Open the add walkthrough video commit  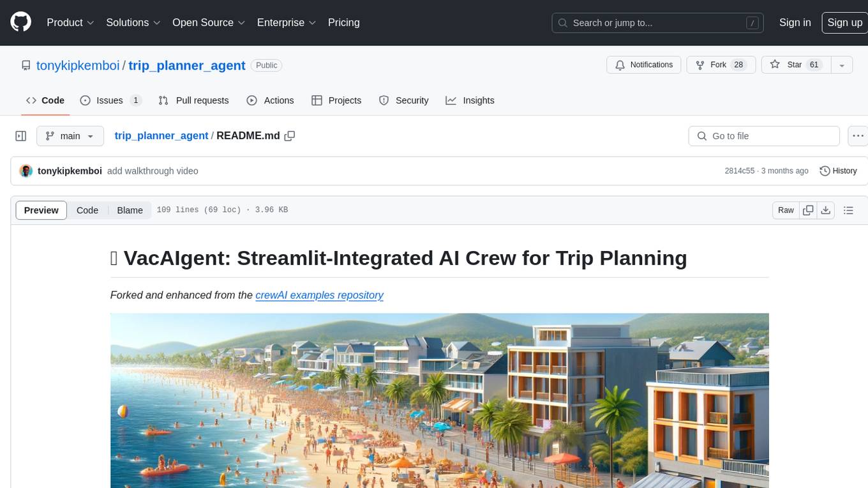pos(153,171)
